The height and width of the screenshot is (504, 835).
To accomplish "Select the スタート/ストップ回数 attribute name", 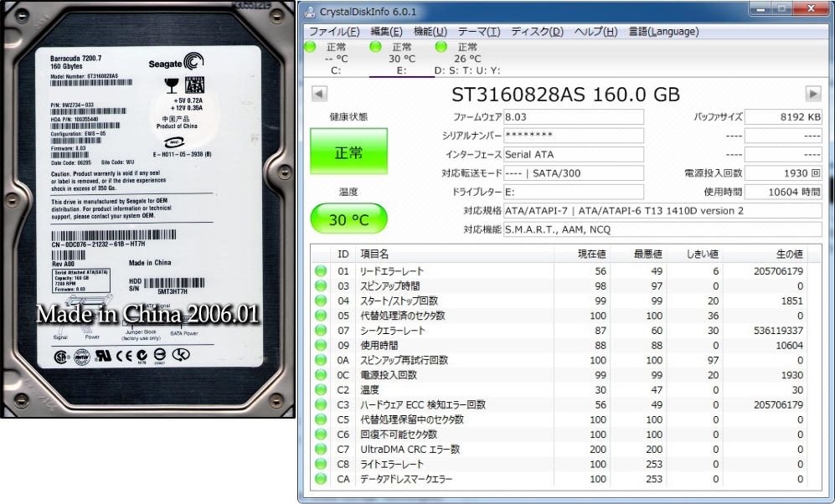I will coord(399,301).
